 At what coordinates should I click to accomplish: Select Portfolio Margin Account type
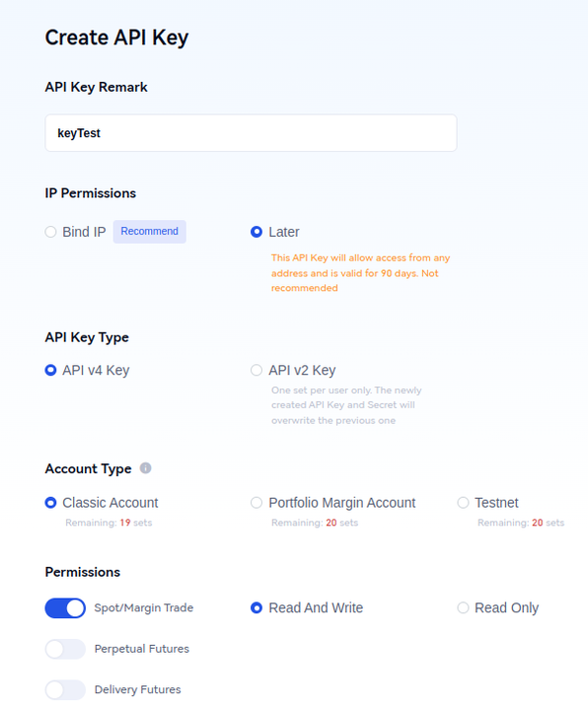pos(257,503)
